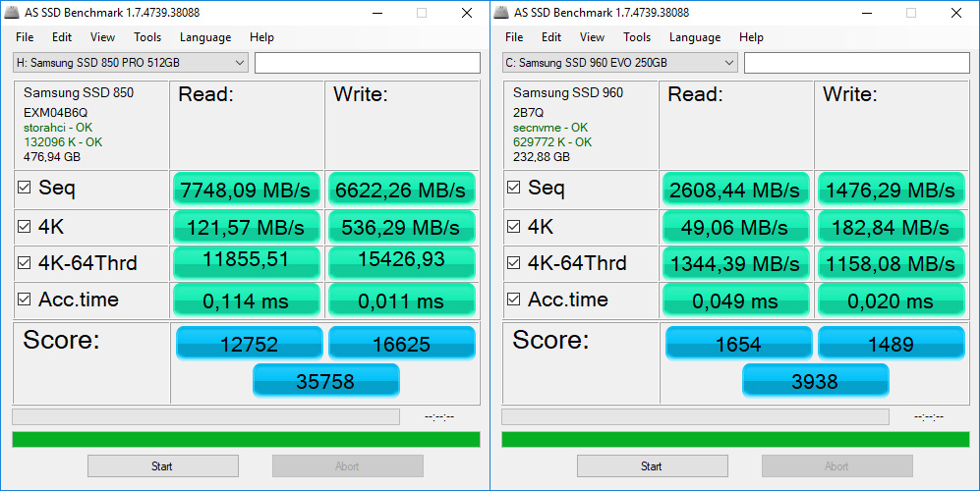Click the 6622,26 MB/s Seq write result
The height and width of the screenshot is (491, 980).
click(x=401, y=190)
